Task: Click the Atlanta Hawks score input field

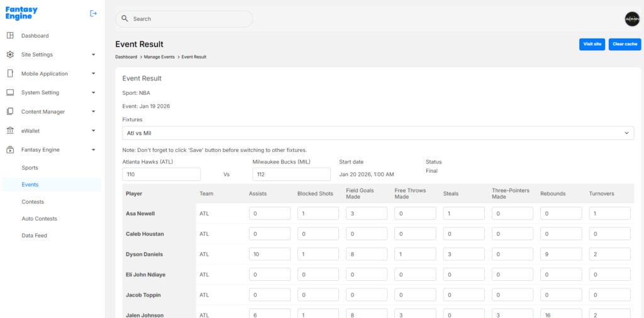Action: 162,175
